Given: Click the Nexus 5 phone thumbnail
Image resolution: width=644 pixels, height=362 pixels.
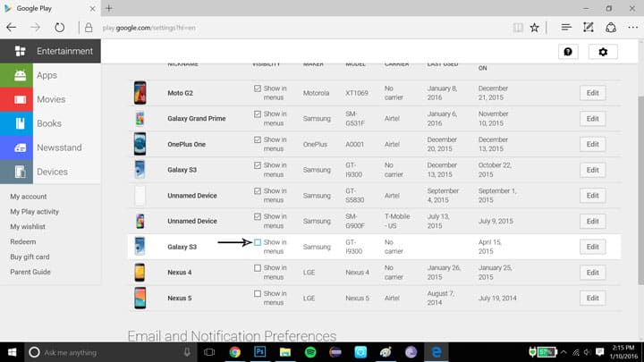Looking at the screenshot, I should (140, 298).
